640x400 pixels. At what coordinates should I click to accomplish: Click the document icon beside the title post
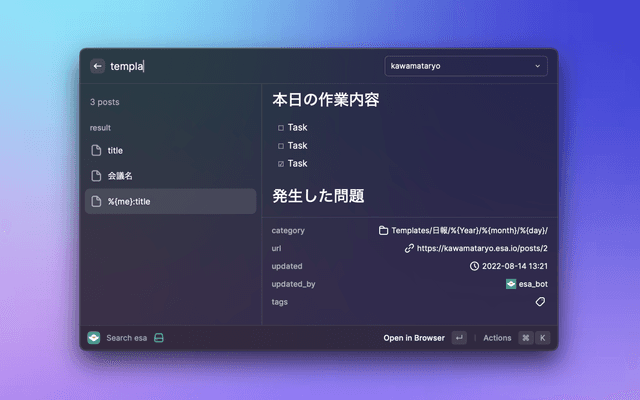tap(97, 150)
